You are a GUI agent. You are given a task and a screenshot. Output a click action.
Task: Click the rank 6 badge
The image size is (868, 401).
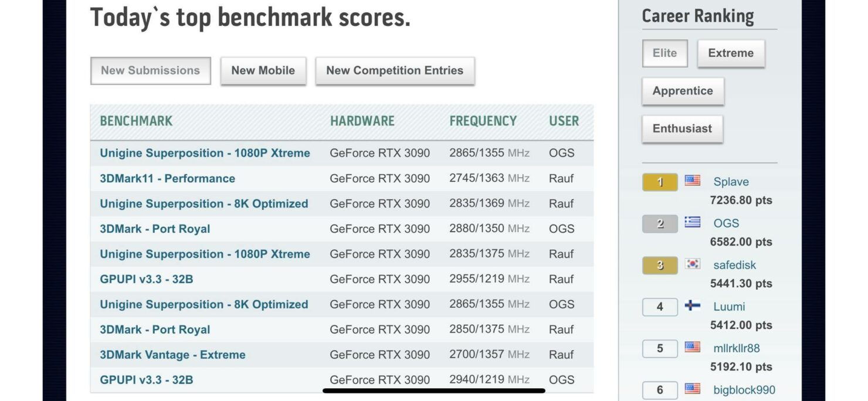coord(660,390)
